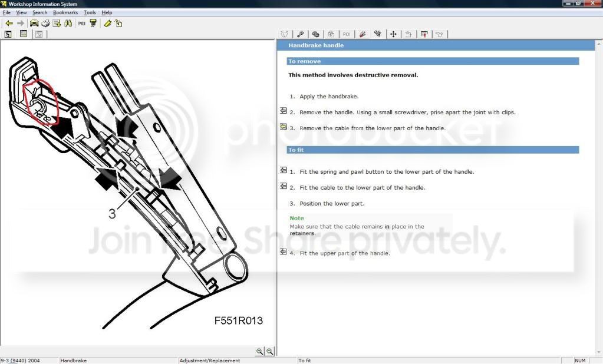This screenshot has width=603, height=364.
Task: Open the Bookmarks menu
Action: point(65,12)
